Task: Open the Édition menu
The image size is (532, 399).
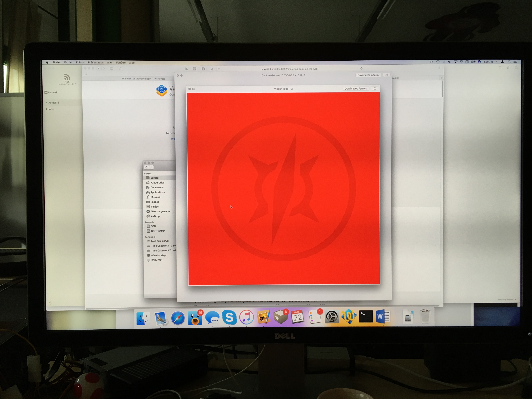Action: 80,63
